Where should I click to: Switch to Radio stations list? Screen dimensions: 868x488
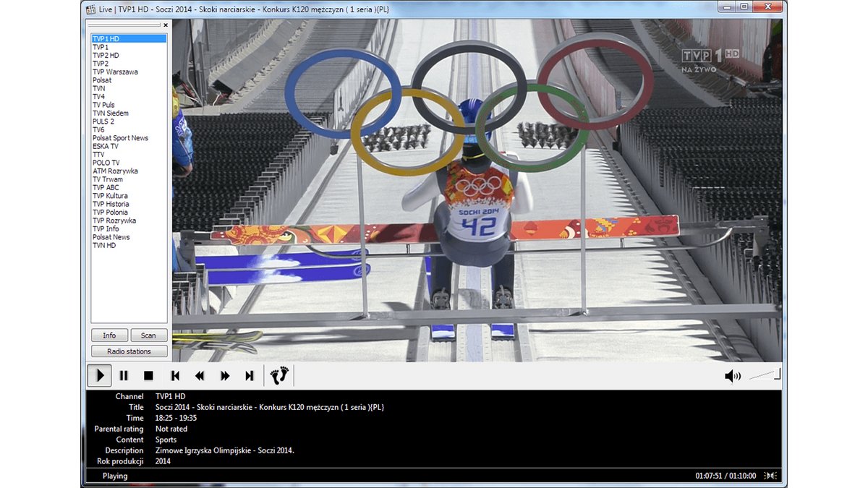click(129, 351)
